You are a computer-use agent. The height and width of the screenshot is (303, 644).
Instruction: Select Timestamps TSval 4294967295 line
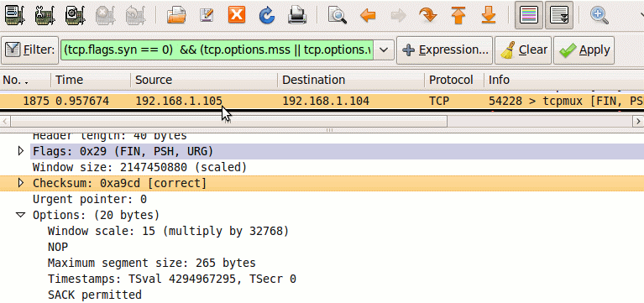(x=171, y=279)
